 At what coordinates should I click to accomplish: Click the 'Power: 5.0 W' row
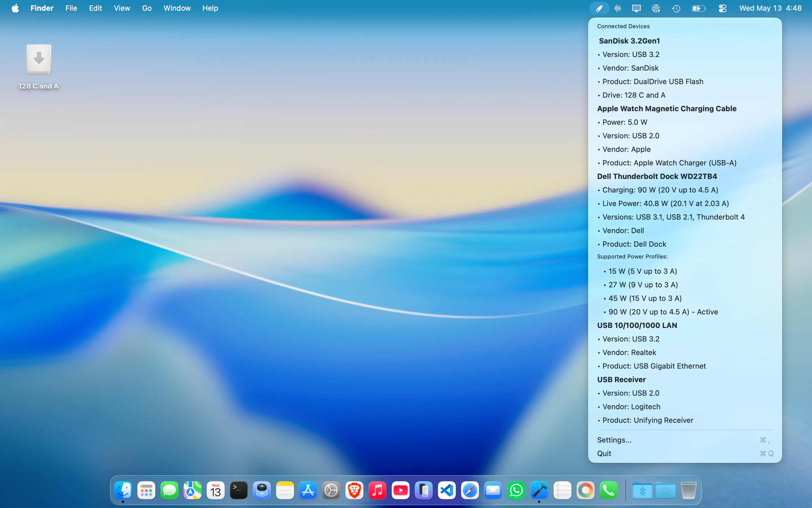click(x=685, y=122)
